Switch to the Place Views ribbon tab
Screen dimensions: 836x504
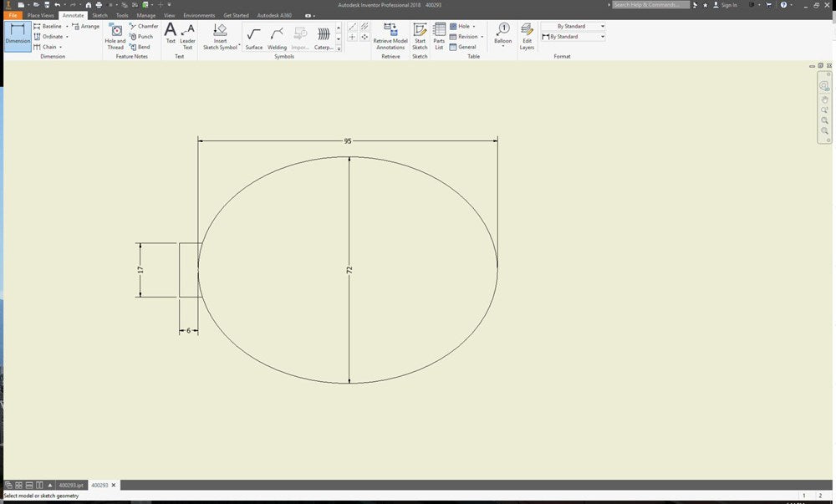coord(41,15)
